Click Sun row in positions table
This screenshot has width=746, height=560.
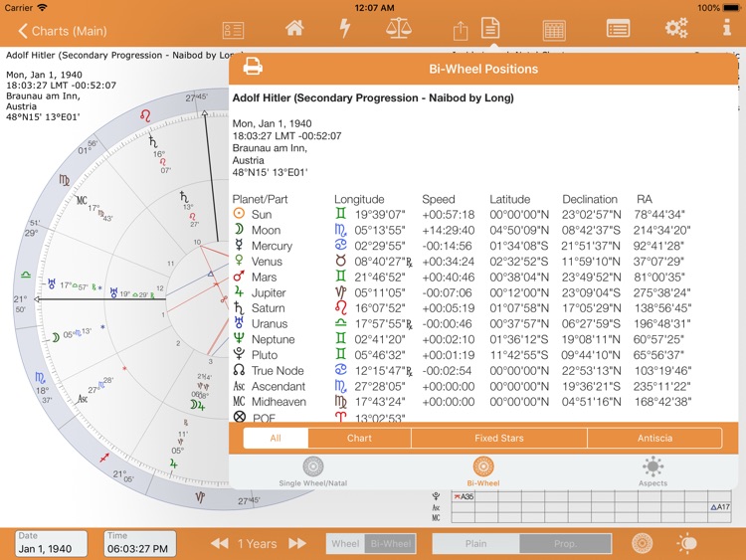pyautogui.click(x=462, y=215)
